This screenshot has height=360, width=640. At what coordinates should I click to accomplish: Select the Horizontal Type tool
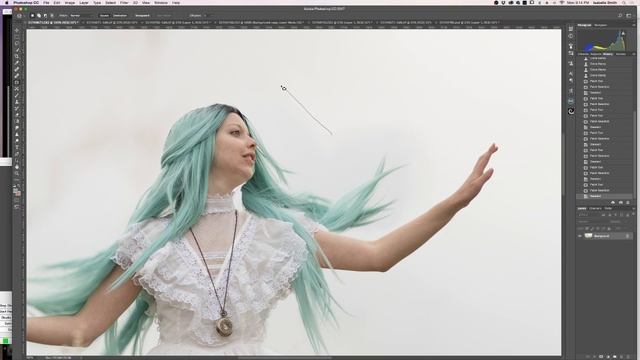[x=17, y=147]
